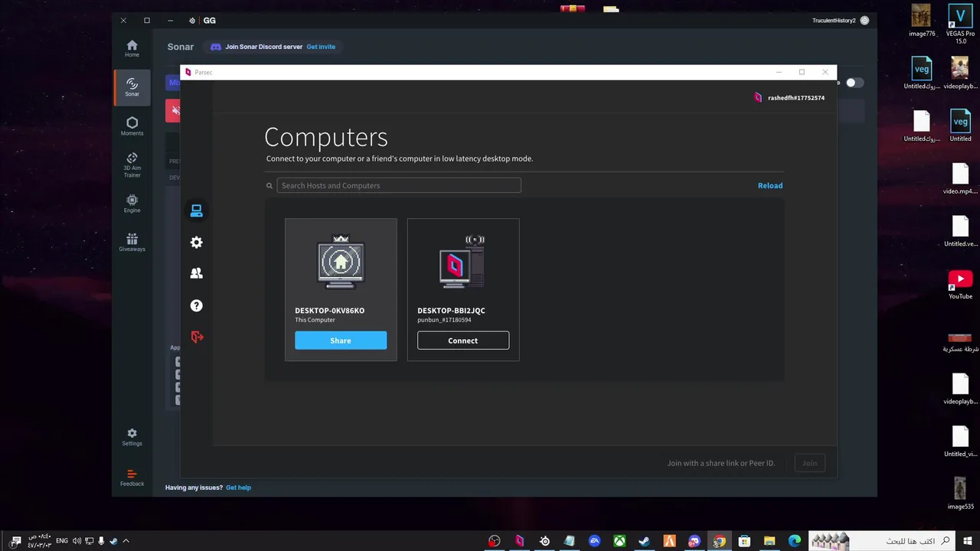Click the pin icon in GG title bar
Screen dimensions: 980x551
coord(192,21)
